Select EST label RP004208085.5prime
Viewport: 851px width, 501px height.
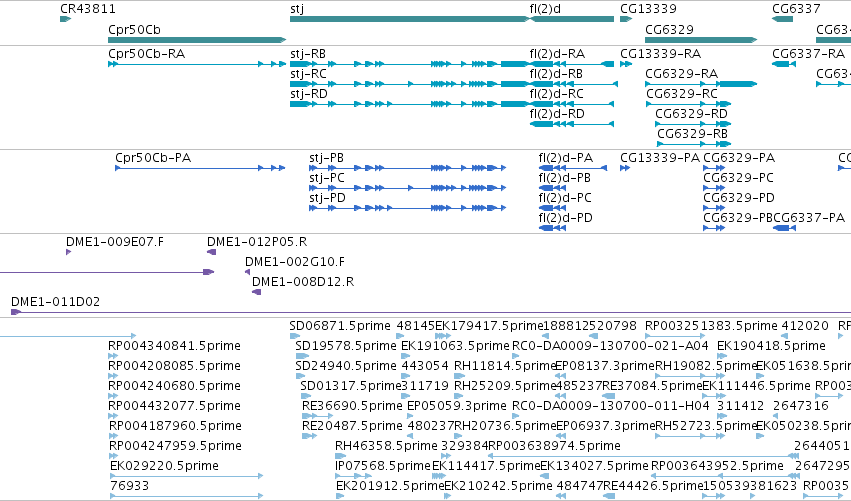[x=174, y=366]
